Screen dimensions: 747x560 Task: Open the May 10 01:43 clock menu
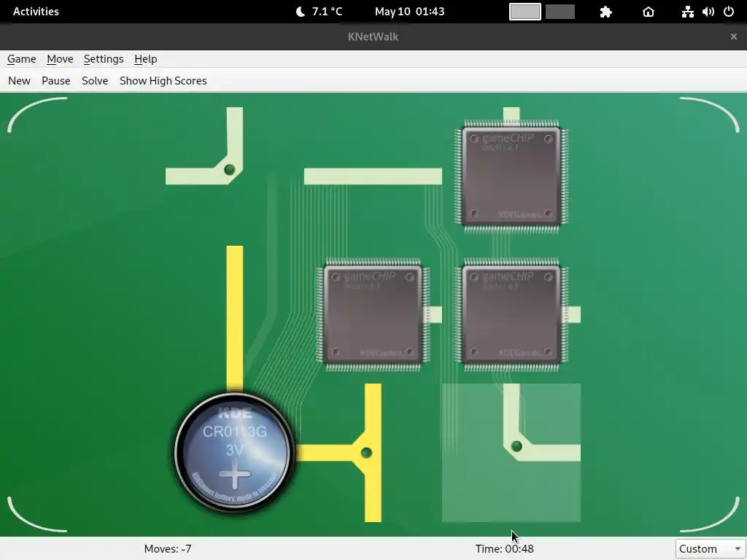click(410, 12)
